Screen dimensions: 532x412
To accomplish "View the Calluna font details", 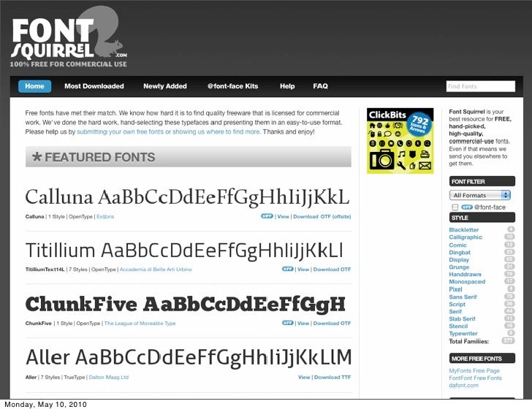I will [283, 216].
